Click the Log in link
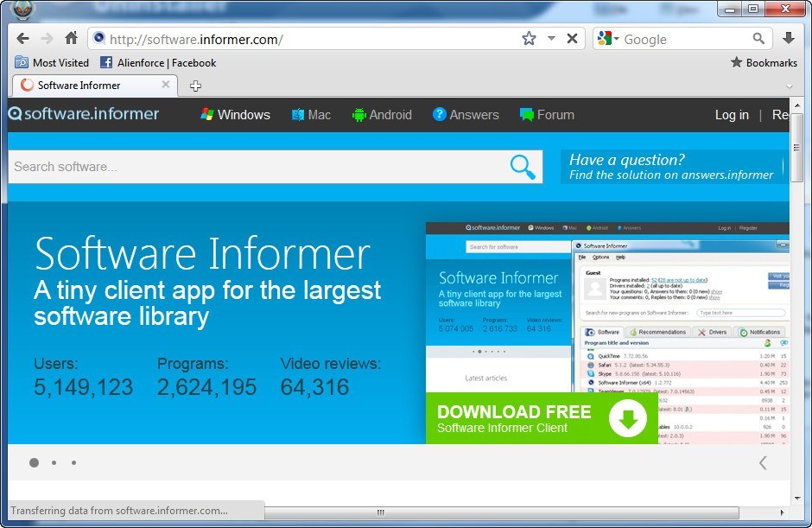 tap(732, 115)
